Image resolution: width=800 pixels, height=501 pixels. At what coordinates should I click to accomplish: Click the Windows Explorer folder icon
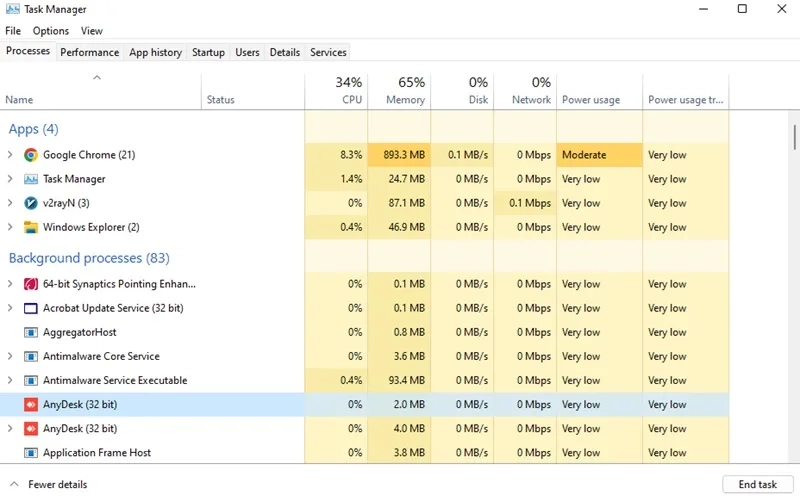31,227
